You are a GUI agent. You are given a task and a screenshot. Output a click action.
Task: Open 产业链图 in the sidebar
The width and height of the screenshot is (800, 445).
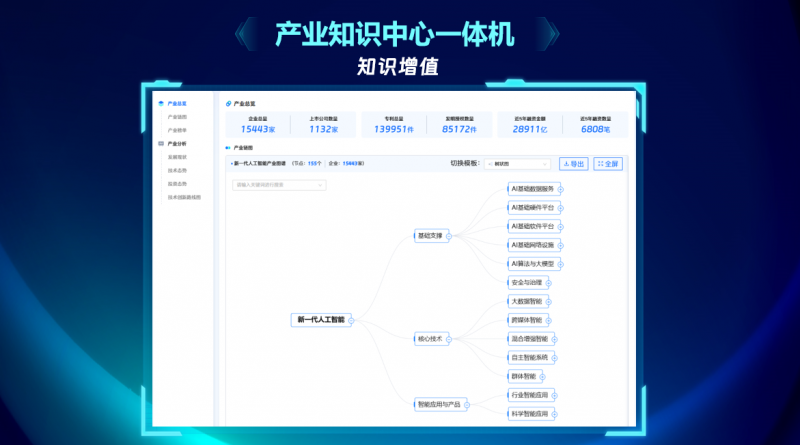pyautogui.click(x=177, y=117)
